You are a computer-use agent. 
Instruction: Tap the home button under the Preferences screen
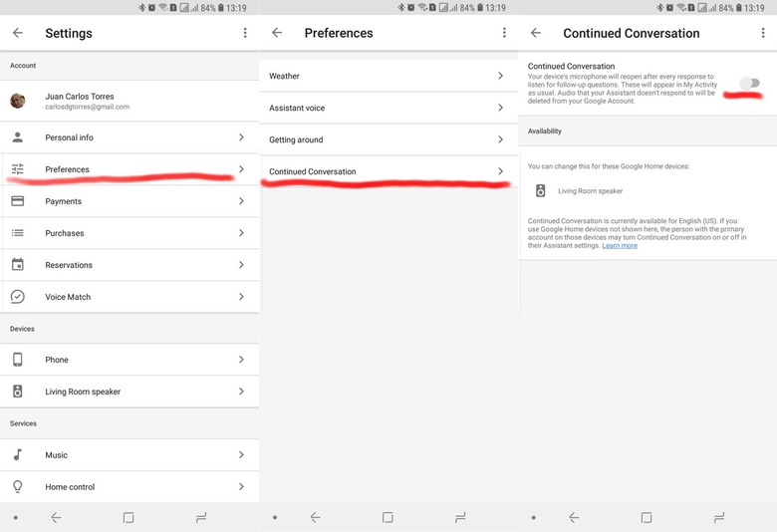click(388, 518)
